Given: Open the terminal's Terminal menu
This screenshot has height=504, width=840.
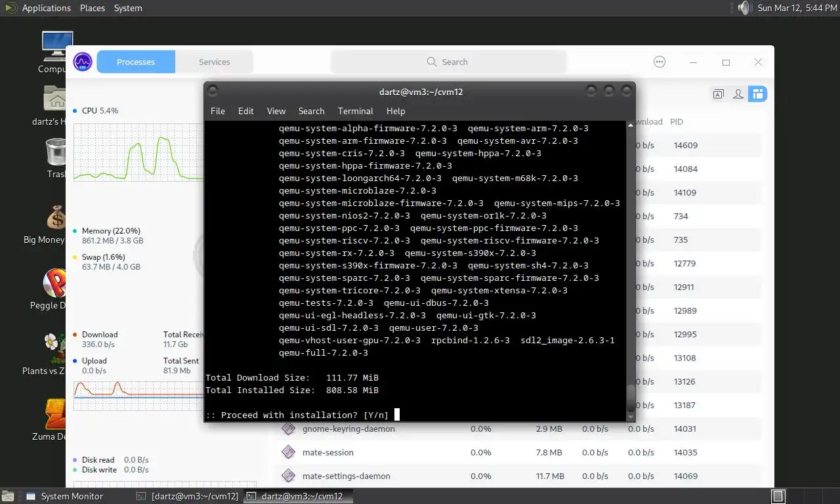Looking at the screenshot, I should coord(356,111).
